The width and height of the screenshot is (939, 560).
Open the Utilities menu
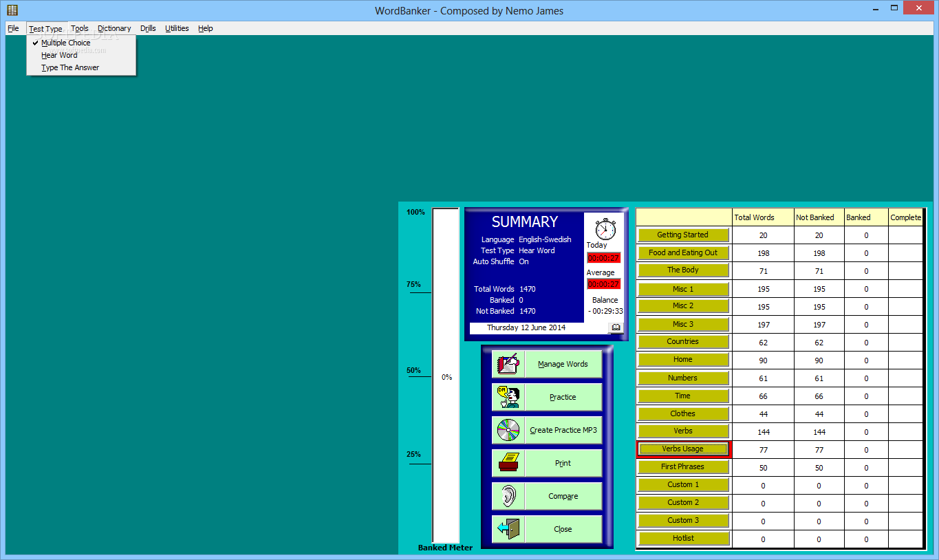click(177, 28)
